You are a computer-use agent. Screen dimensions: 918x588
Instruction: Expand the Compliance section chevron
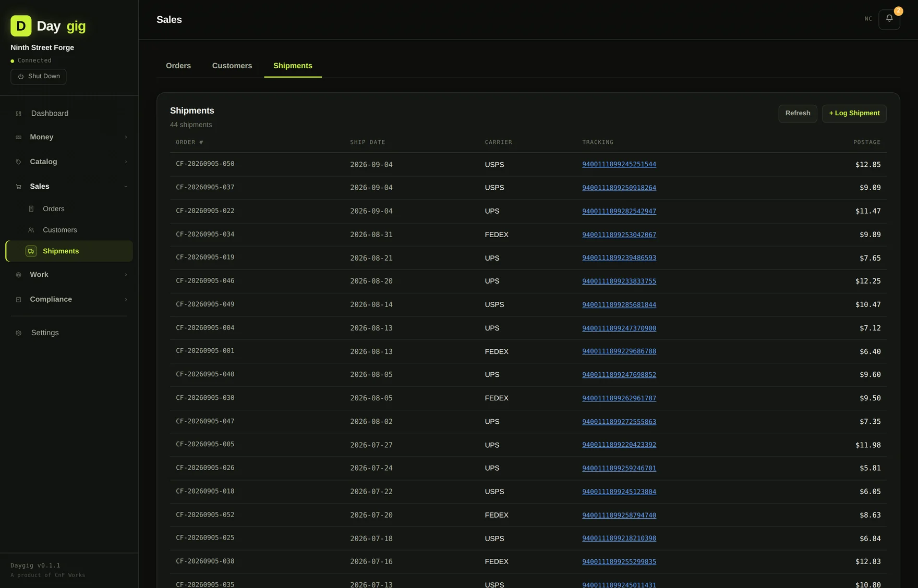click(x=126, y=299)
